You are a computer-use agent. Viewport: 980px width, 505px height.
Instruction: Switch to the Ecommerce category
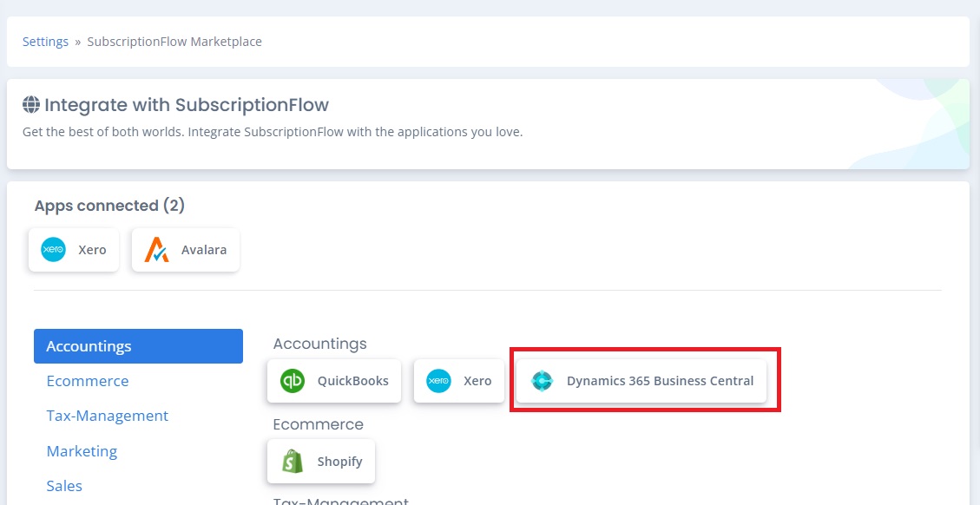coord(88,381)
